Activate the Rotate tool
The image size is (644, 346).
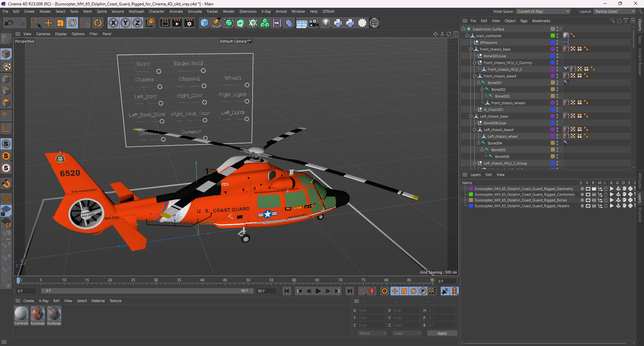click(72, 23)
